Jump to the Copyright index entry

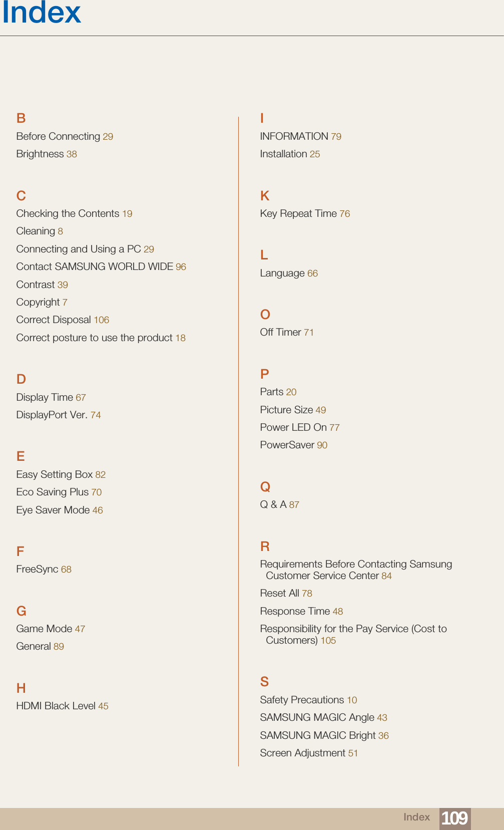point(41,303)
